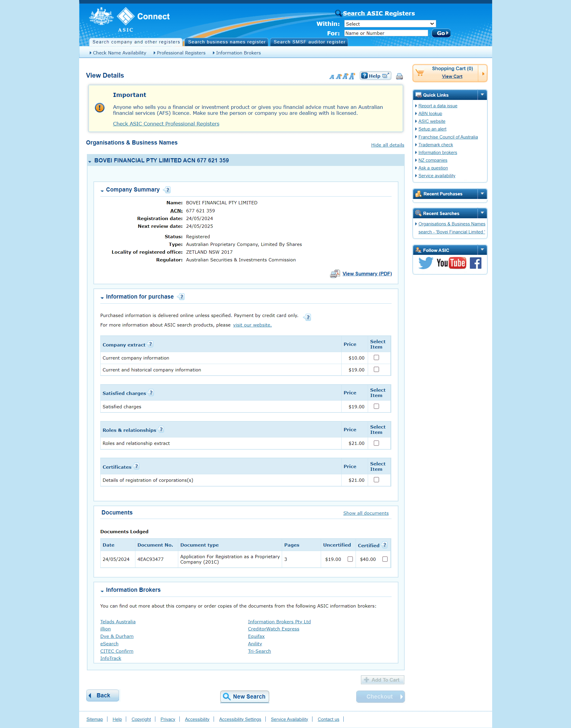Click Show all documents link
This screenshot has width=571, height=728.
point(366,513)
